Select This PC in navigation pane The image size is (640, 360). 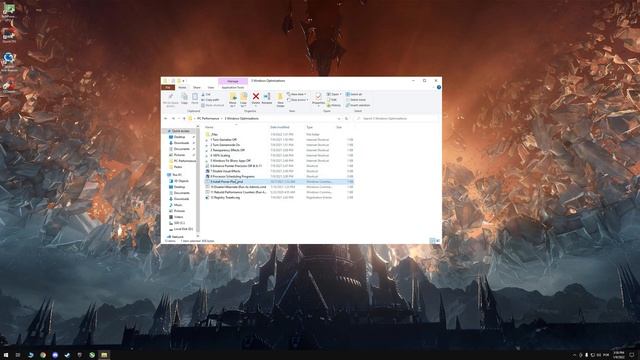pyautogui.click(x=177, y=175)
